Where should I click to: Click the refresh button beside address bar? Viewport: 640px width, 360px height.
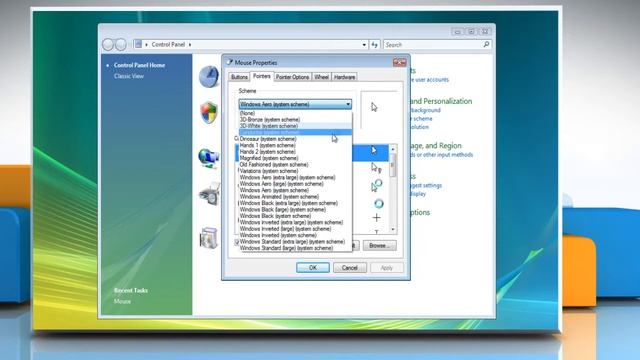point(374,44)
